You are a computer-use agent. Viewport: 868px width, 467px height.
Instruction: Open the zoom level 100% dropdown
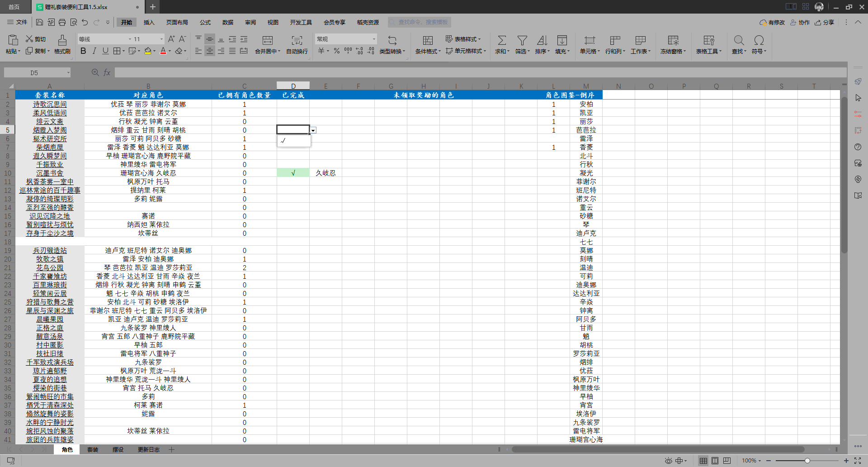751,461
